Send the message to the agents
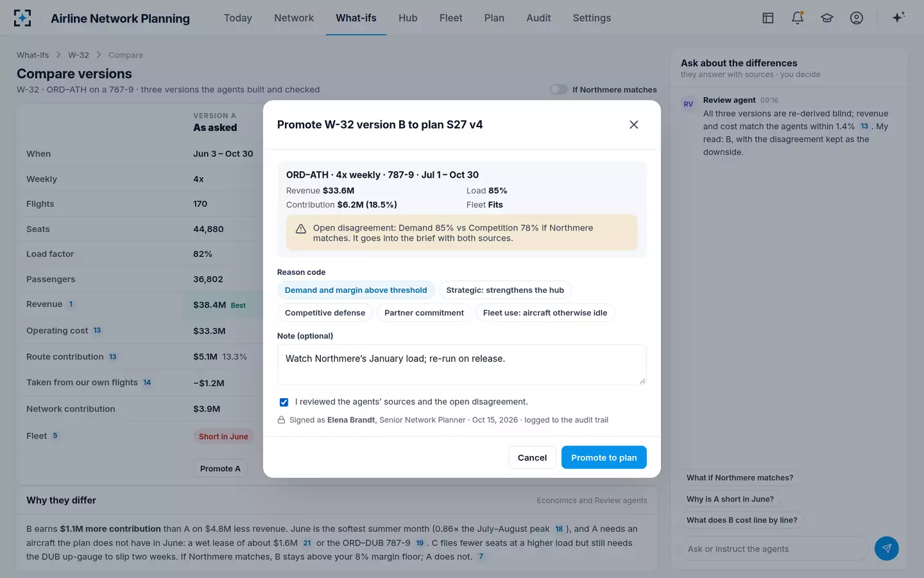924x578 pixels. click(x=887, y=548)
